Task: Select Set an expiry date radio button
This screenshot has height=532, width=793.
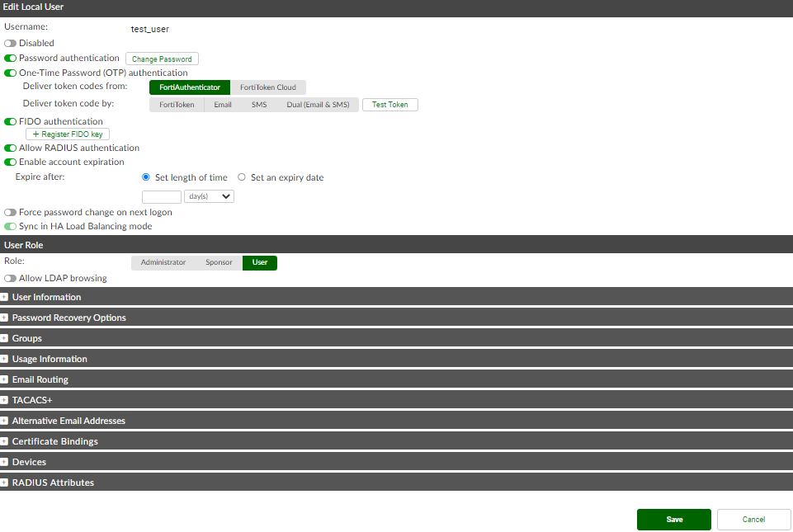Action: [242, 177]
